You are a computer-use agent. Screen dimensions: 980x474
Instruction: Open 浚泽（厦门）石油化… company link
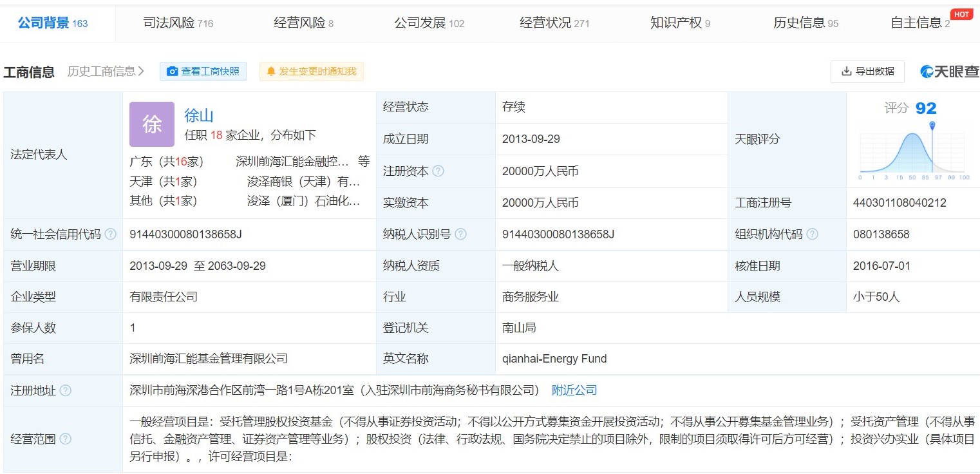304,201
